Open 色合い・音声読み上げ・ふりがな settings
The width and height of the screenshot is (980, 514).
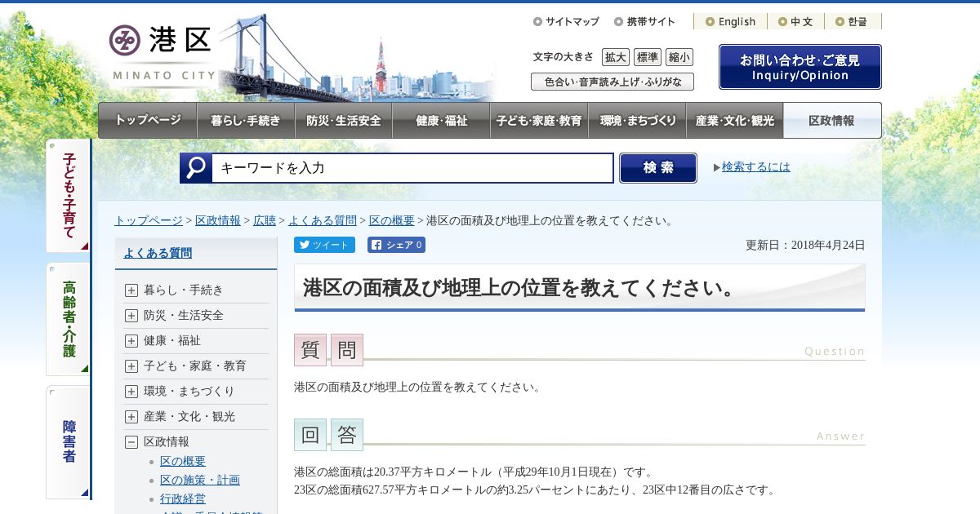point(612,82)
